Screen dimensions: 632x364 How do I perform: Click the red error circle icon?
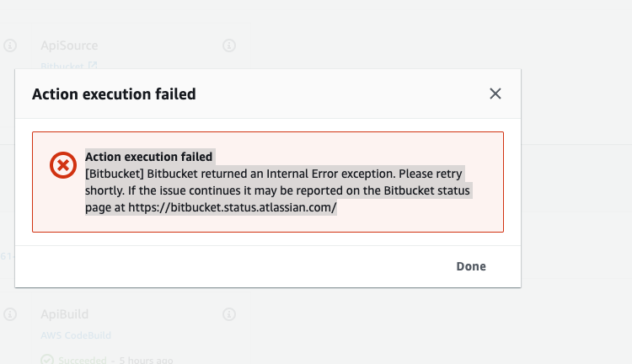pyautogui.click(x=63, y=165)
